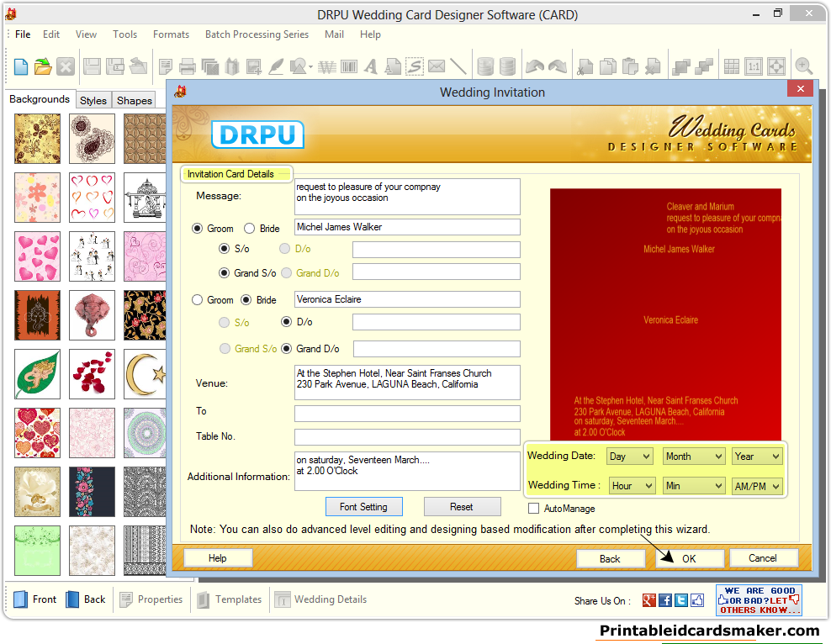Open Wedding Time Min dropdown

(x=694, y=486)
